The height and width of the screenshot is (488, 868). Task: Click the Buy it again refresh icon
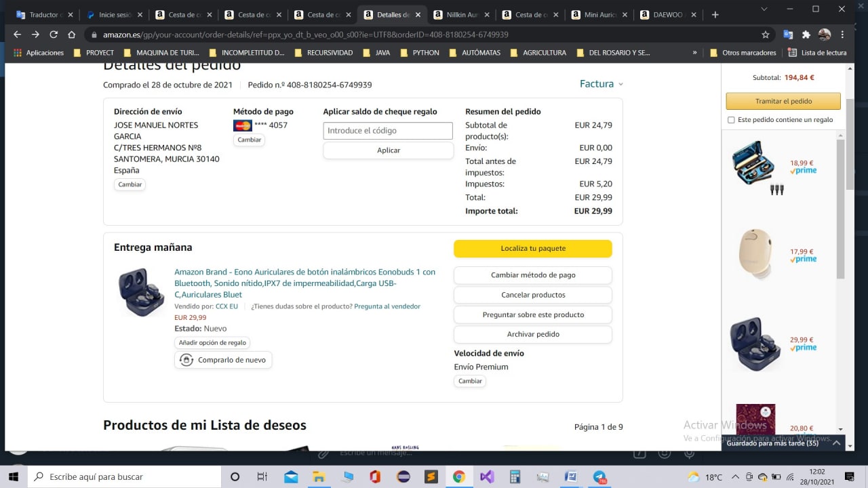pos(186,360)
